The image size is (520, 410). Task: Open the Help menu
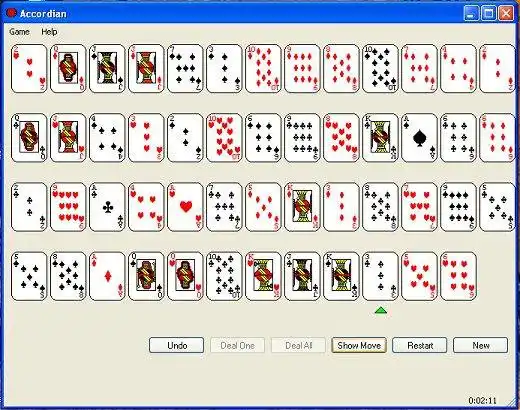(x=49, y=32)
